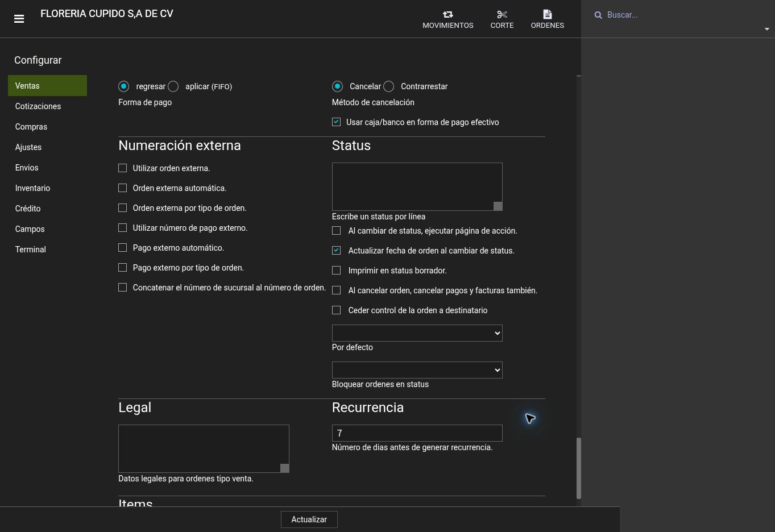Enable Pago externo por tipo de orden
This screenshot has width=775, height=532.
tap(122, 267)
